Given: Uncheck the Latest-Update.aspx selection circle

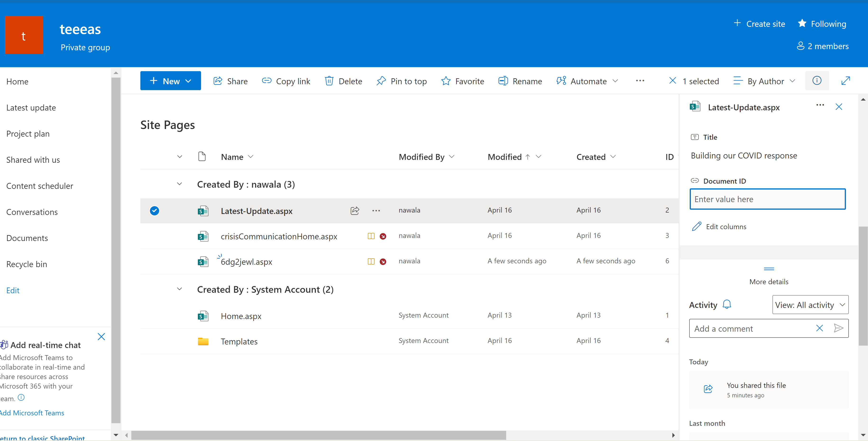Looking at the screenshot, I should (x=154, y=211).
